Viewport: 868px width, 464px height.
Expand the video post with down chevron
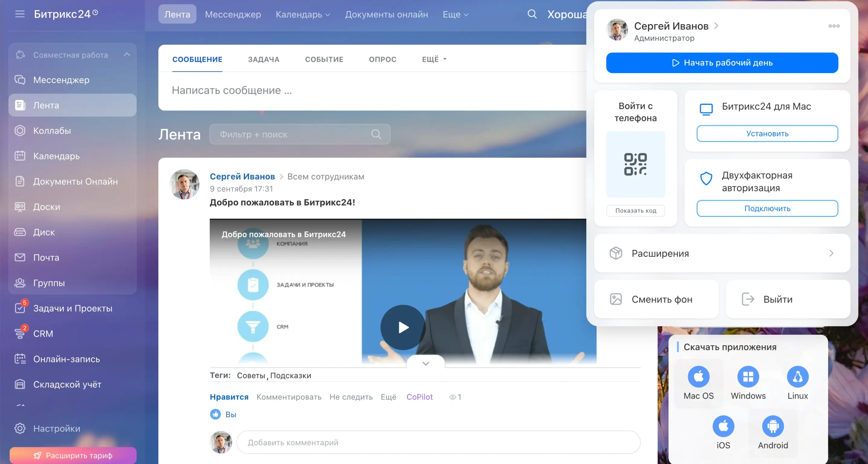[426, 364]
